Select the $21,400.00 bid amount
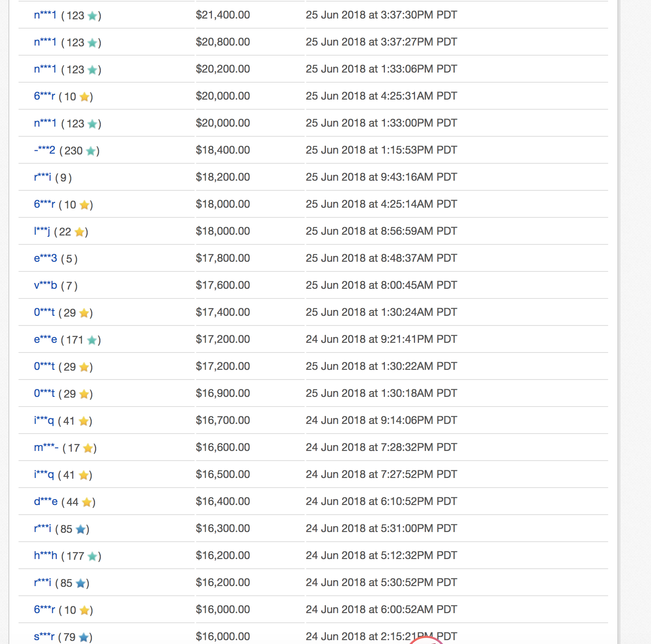 [223, 15]
